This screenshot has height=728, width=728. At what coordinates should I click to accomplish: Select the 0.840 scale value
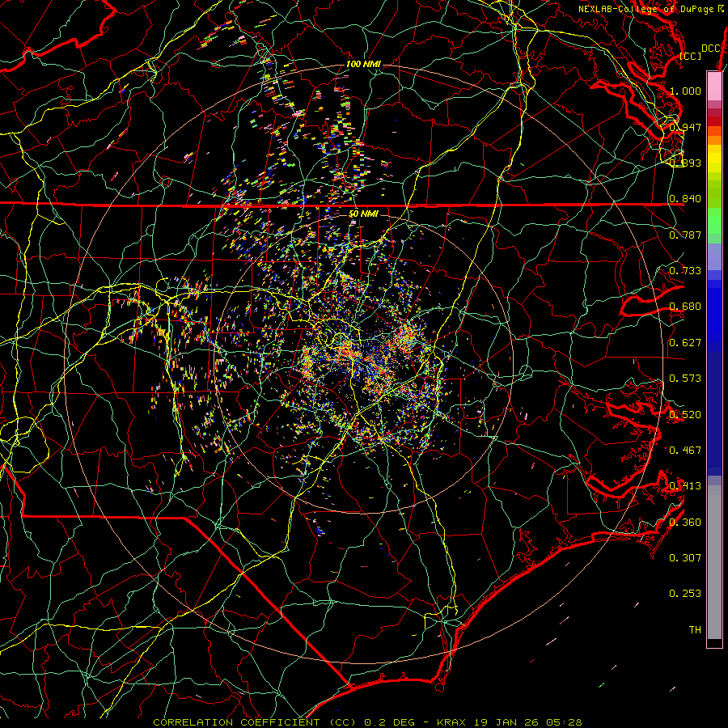pyautogui.click(x=685, y=199)
